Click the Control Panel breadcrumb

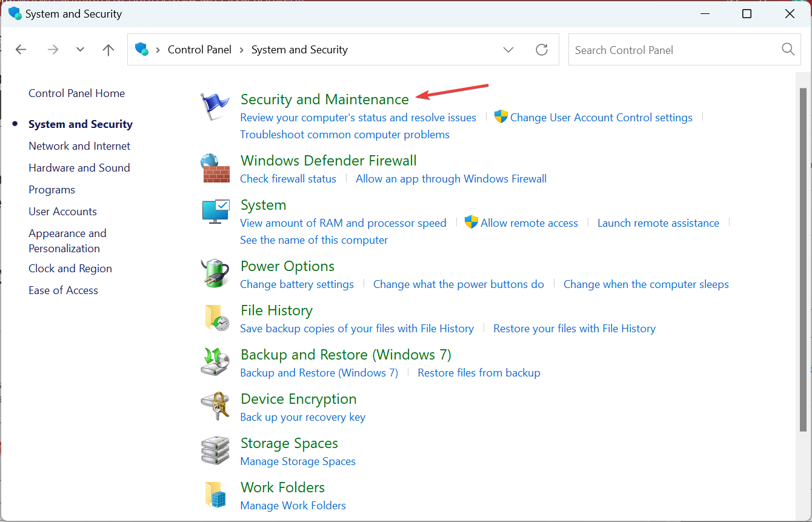point(199,50)
